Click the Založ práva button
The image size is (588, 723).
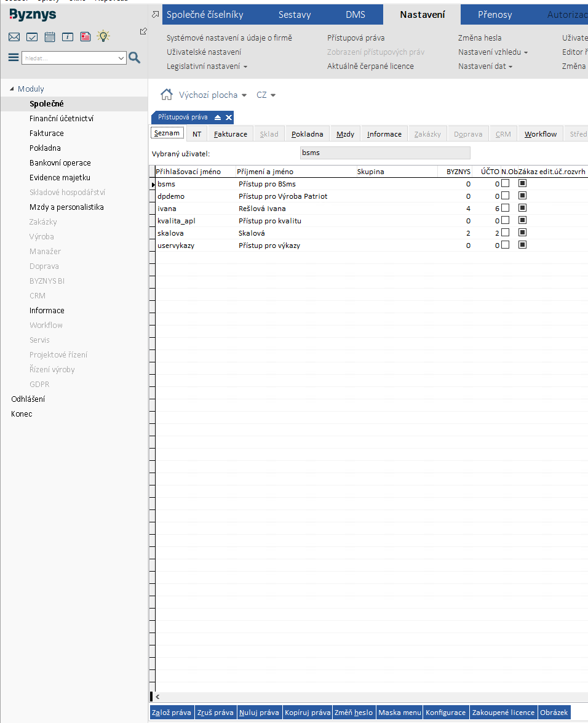pyautogui.click(x=172, y=713)
